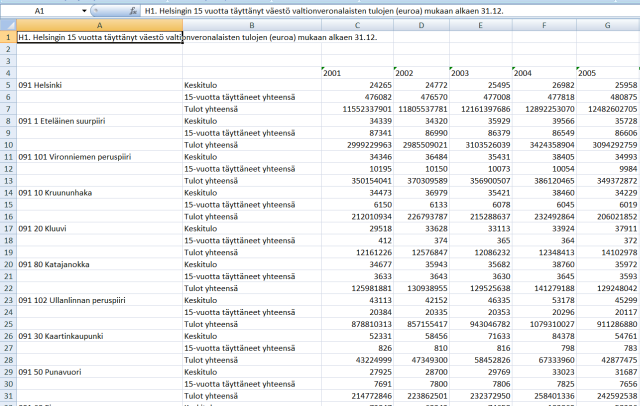
Task: Select the value 29518
Action: pos(358,229)
